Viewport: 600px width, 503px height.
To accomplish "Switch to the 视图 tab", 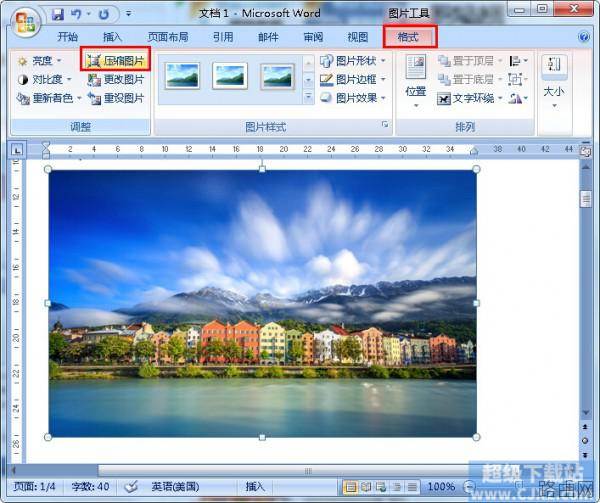I will pyautogui.click(x=357, y=37).
